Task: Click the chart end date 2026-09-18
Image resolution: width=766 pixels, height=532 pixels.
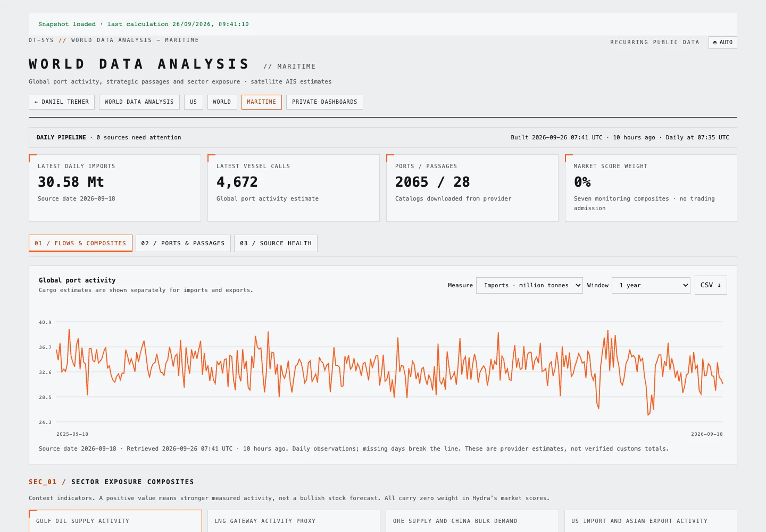Action: pyautogui.click(x=707, y=434)
